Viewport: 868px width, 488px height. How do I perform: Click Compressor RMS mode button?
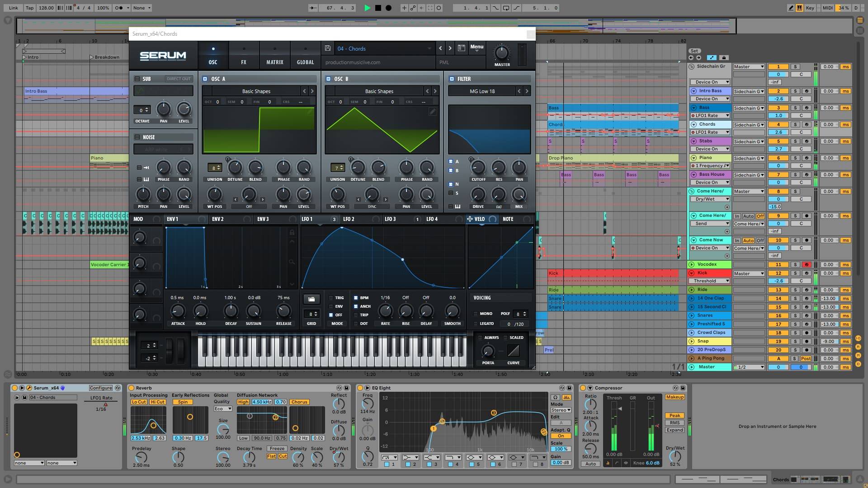(675, 423)
